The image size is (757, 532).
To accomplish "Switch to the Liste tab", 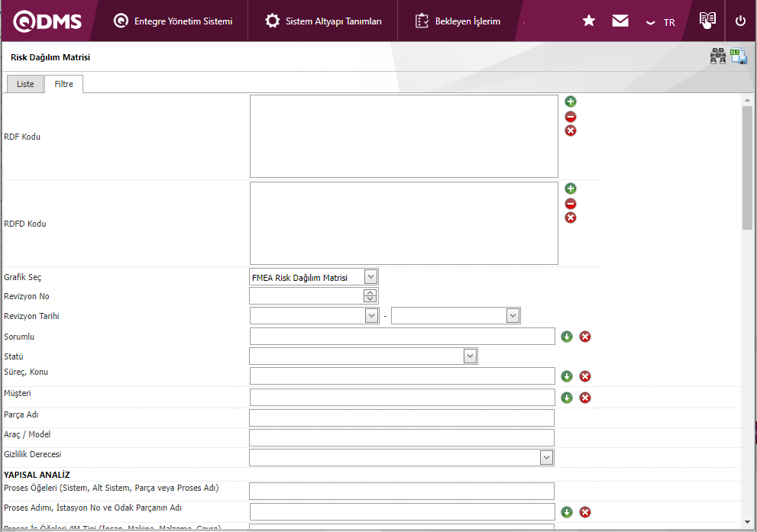I will click(x=25, y=84).
